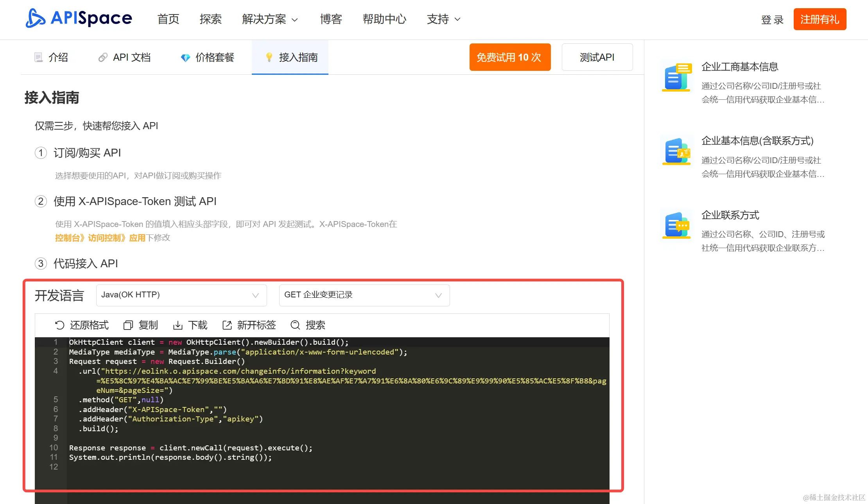The image size is (868, 504).
Task: Open the 企业工商基本信息 API icon
Action: (677, 77)
